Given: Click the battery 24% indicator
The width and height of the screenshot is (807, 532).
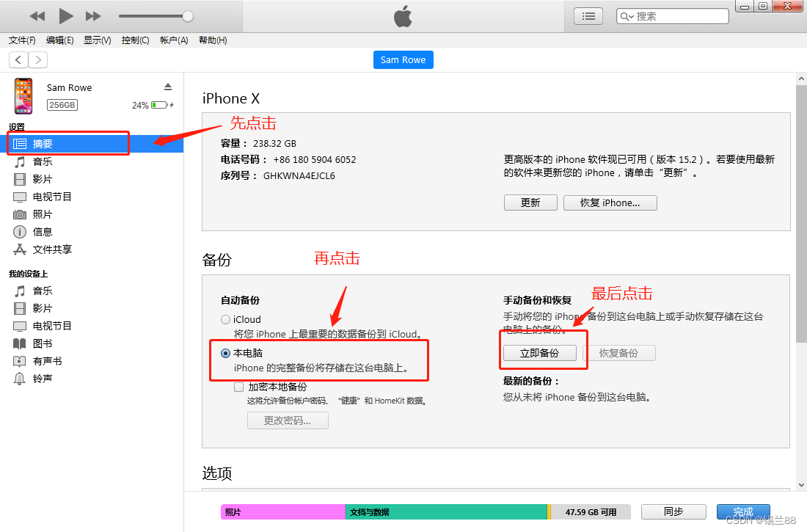Looking at the screenshot, I should click(153, 105).
